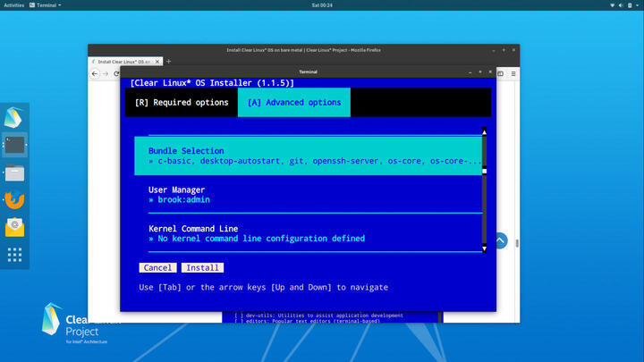Click installer scrollbar thumb
Screen dimensions: 644x362
(x=484, y=171)
